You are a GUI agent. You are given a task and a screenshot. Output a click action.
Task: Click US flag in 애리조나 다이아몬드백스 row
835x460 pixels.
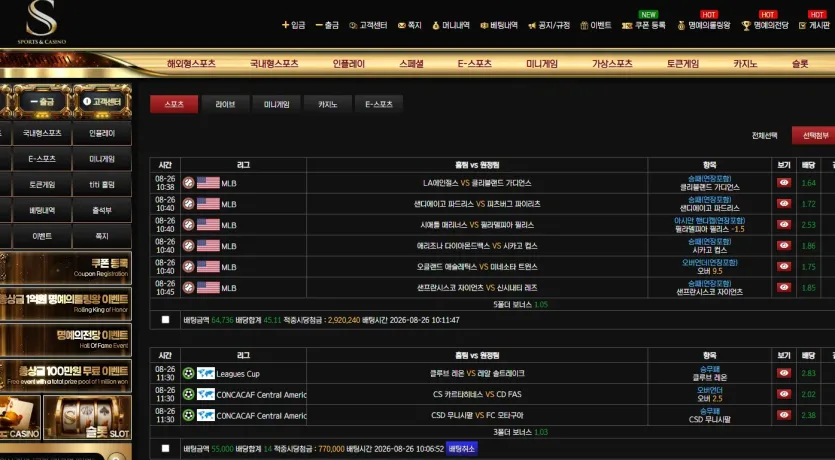point(208,246)
